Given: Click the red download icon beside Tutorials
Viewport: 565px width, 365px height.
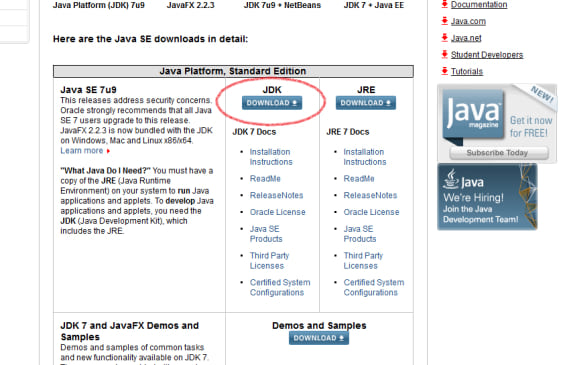Looking at the screenshot, I should pyautogui.click(x=445, y=71).
